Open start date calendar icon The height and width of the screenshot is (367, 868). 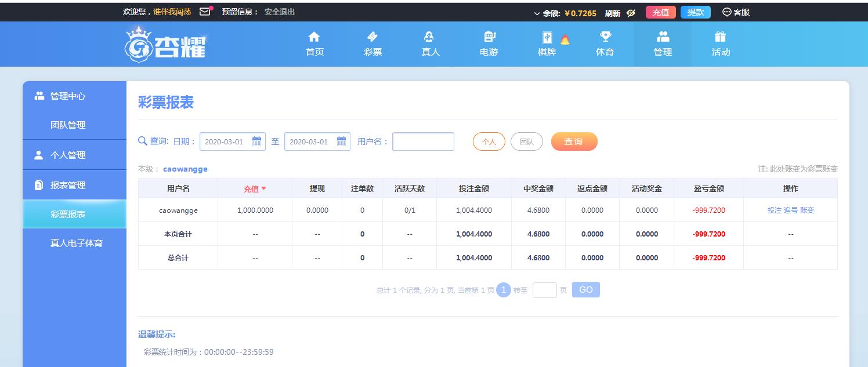pos(257,141)
